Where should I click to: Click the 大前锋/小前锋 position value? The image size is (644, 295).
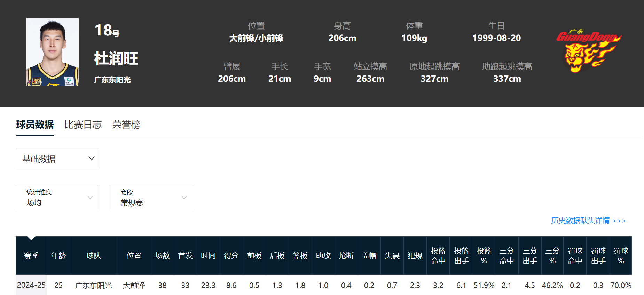click(x=256, y=38)
